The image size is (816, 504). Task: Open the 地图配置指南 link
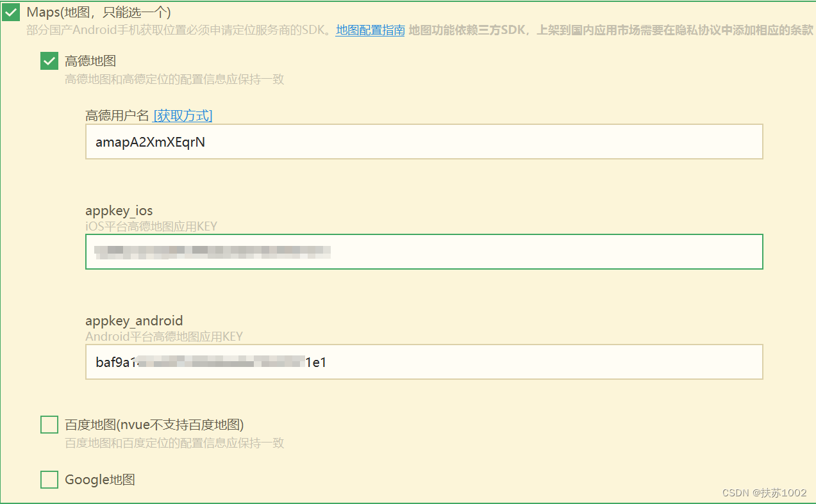pyautogui.click(x=370, y=30)
